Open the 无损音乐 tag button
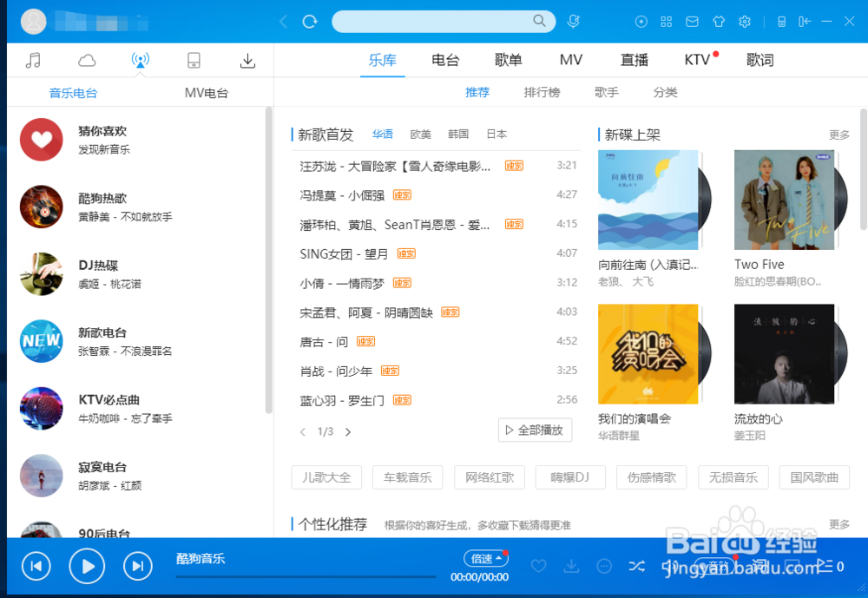The image size is (868, 598). pyautogui.click(x=733, y=477)
